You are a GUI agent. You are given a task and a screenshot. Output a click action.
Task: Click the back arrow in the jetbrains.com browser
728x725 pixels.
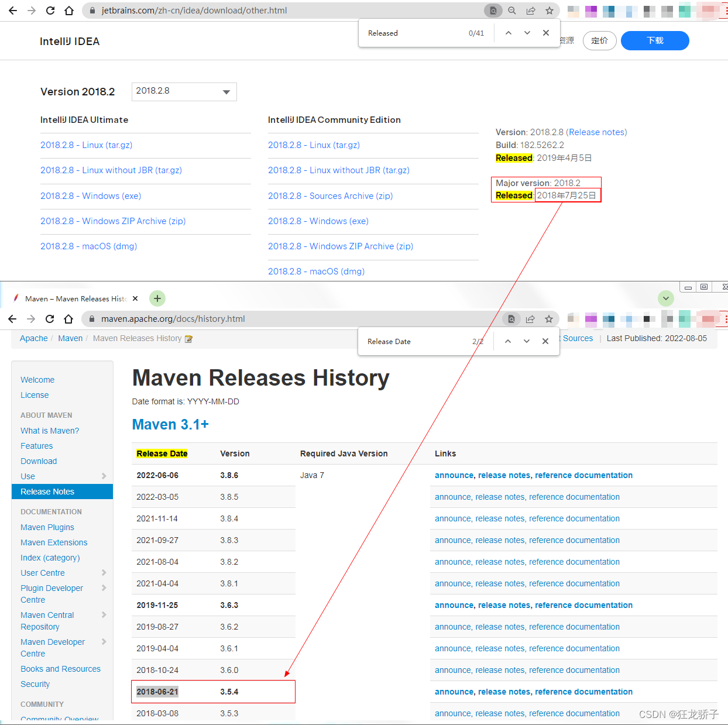(x=12, y=11)
